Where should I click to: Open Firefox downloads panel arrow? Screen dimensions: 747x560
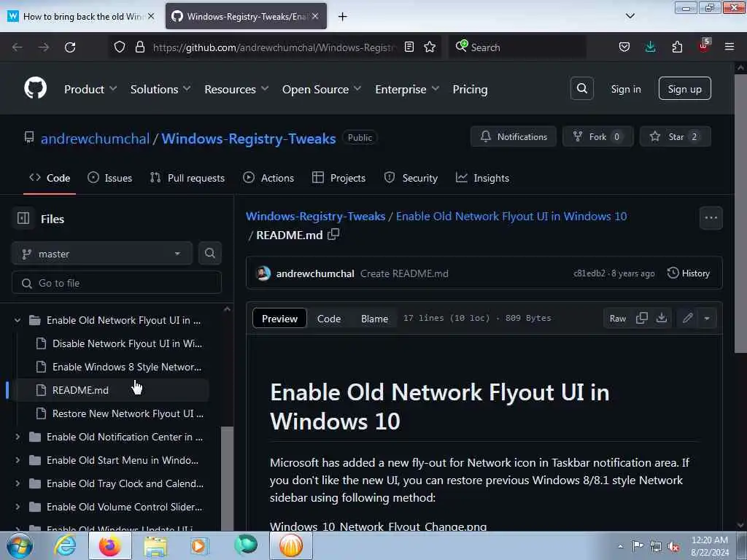tap(650, 47)
